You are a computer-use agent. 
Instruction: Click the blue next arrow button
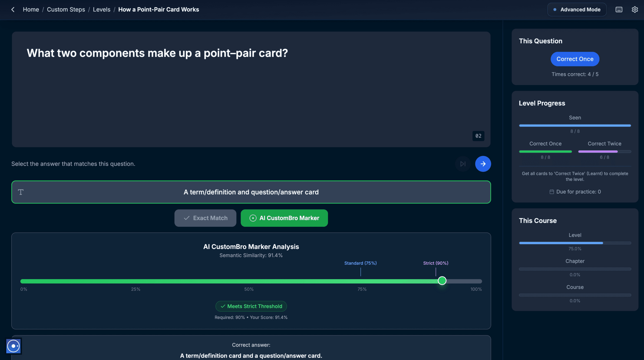(483, 164)
